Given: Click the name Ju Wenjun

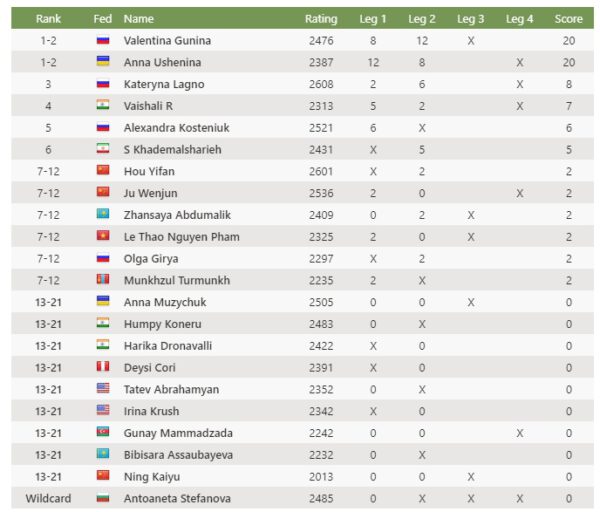Looking at the screenshot, I should [151, 193].
